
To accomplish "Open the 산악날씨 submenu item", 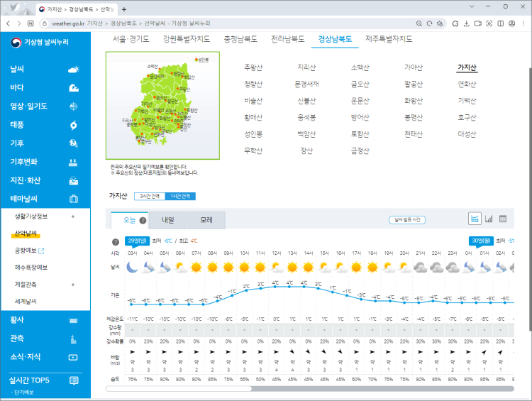I will tap(26, 234).
